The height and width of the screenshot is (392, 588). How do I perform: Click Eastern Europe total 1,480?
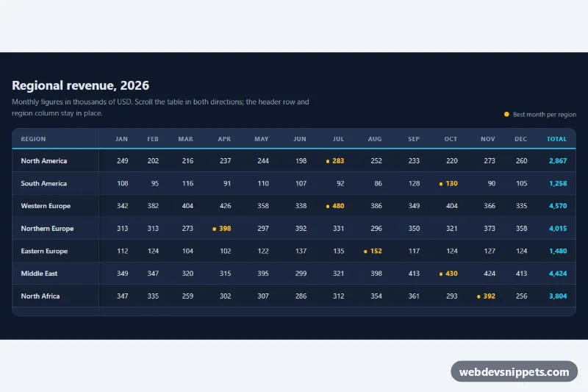pyautogui.click(x=558, y=251)
